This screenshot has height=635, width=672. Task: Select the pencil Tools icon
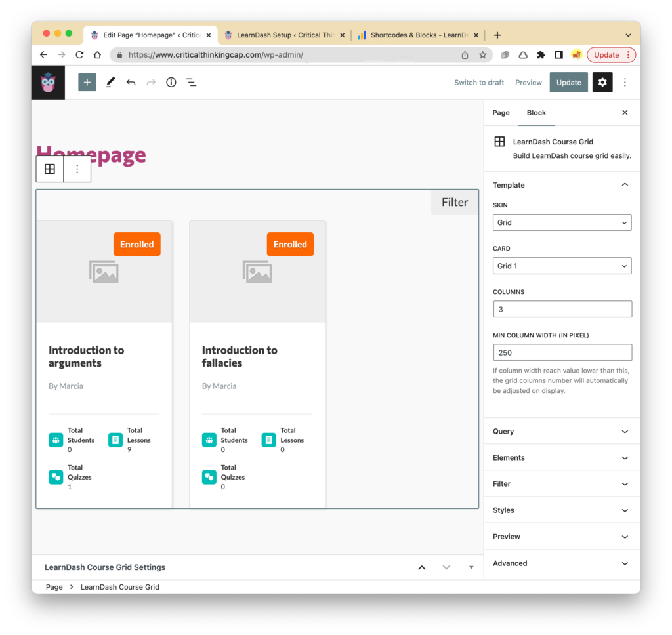click(110, 82)
